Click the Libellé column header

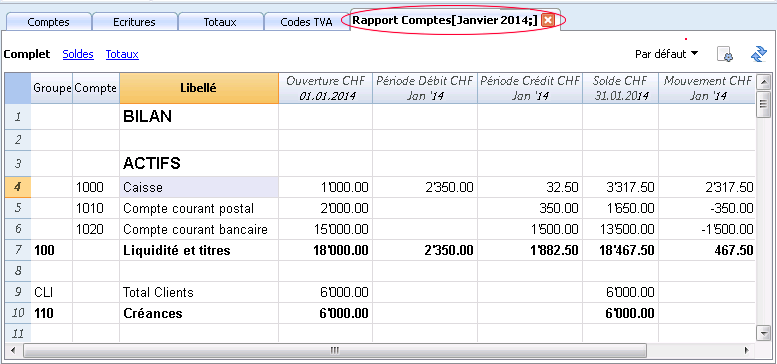click(199, 88)
